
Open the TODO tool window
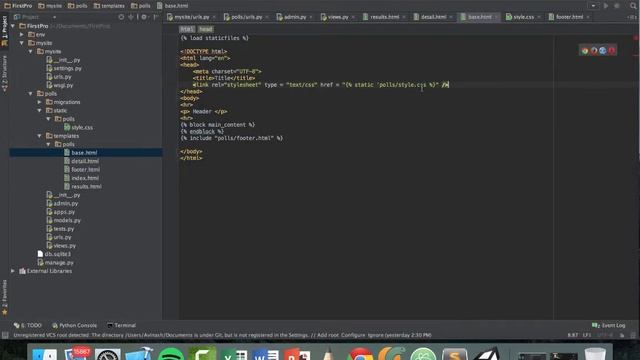click(28, 325)
